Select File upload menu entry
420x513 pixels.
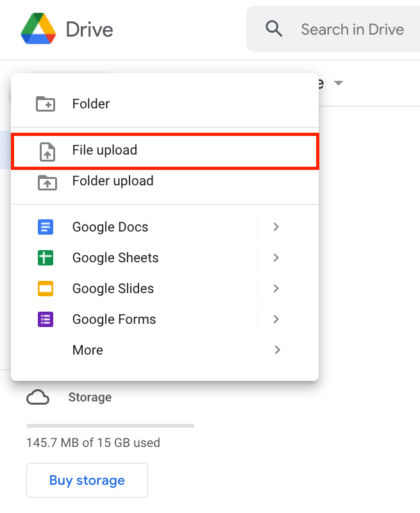165,151
